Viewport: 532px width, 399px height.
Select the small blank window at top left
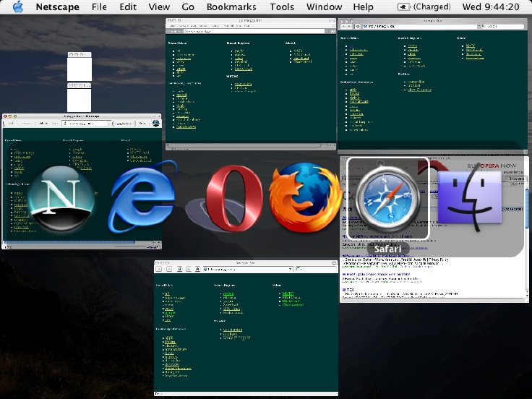pyautogui.click(x=79, y=69)
